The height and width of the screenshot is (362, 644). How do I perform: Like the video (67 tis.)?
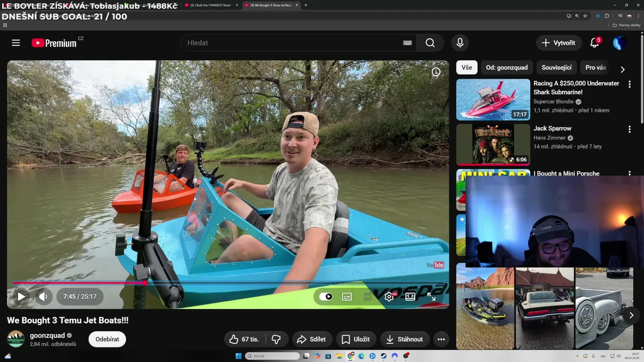(x=245, y=339)
